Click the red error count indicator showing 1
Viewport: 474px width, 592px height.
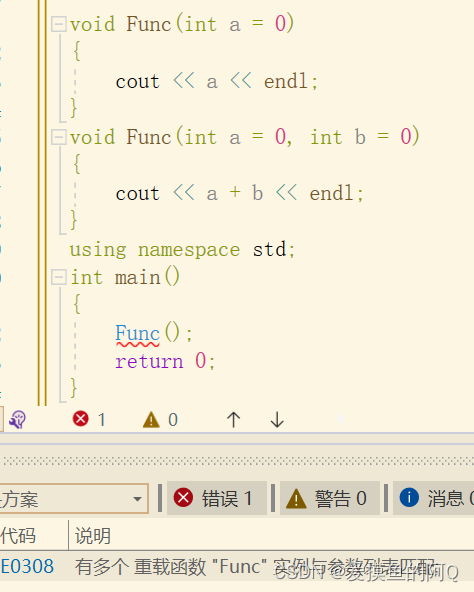click(89, 419)
